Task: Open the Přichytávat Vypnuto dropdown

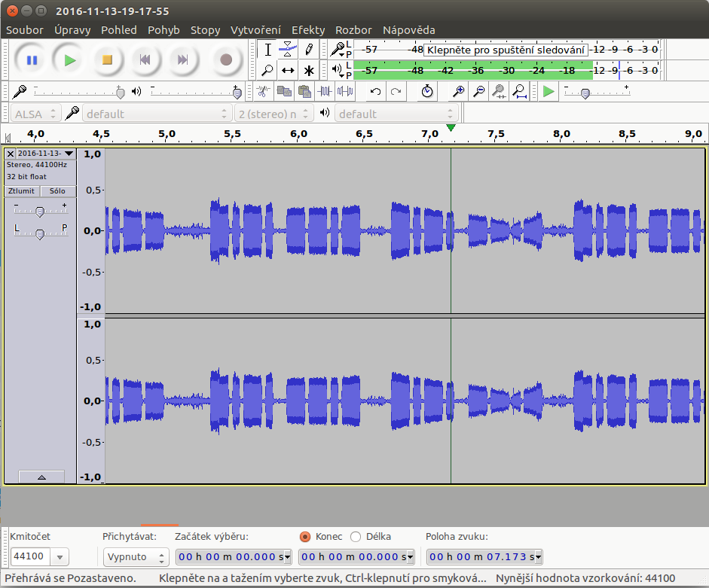Action: 136,557
